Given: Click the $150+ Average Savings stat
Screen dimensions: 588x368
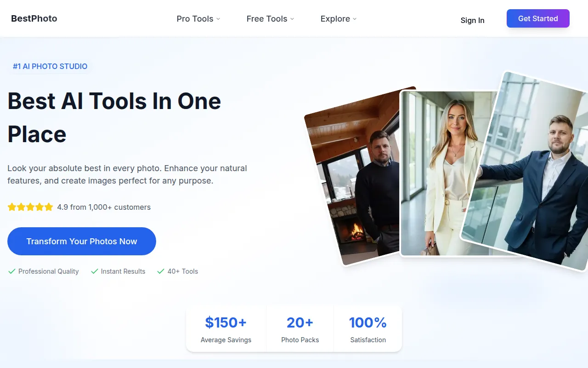Looking at the screenshot, I should [x=226, y=328].
